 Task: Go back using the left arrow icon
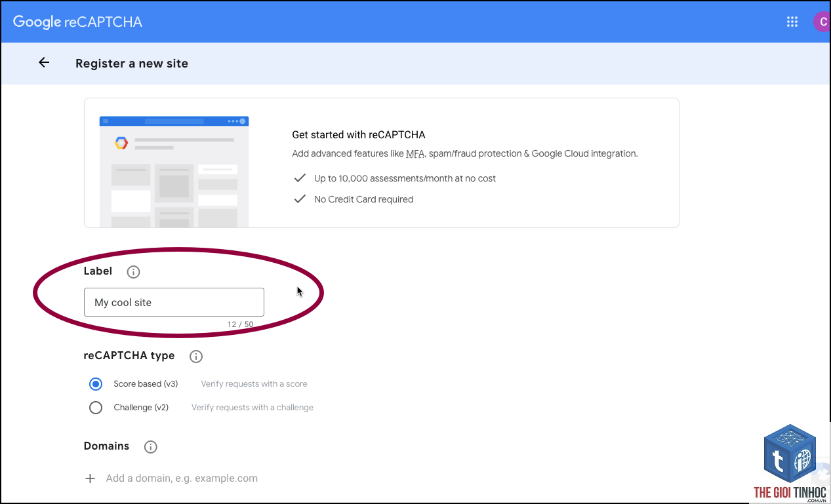pyautogui.click(x=44, y=63)
